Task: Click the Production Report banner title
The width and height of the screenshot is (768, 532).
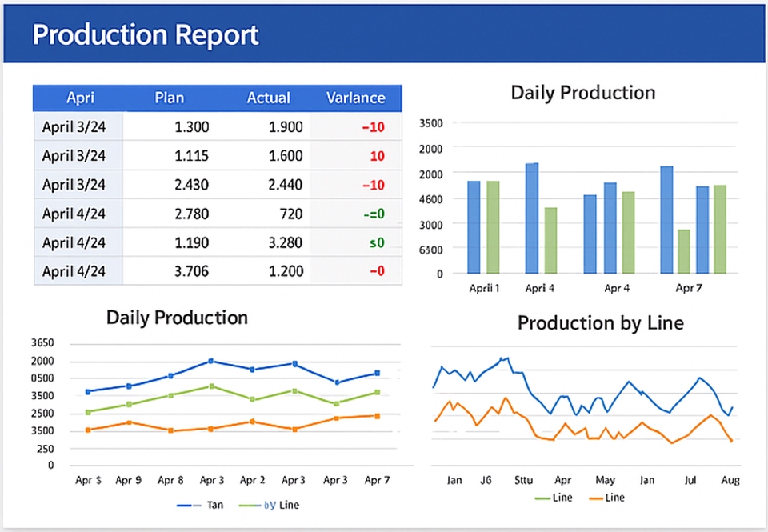Action: (x=145, y=34)
